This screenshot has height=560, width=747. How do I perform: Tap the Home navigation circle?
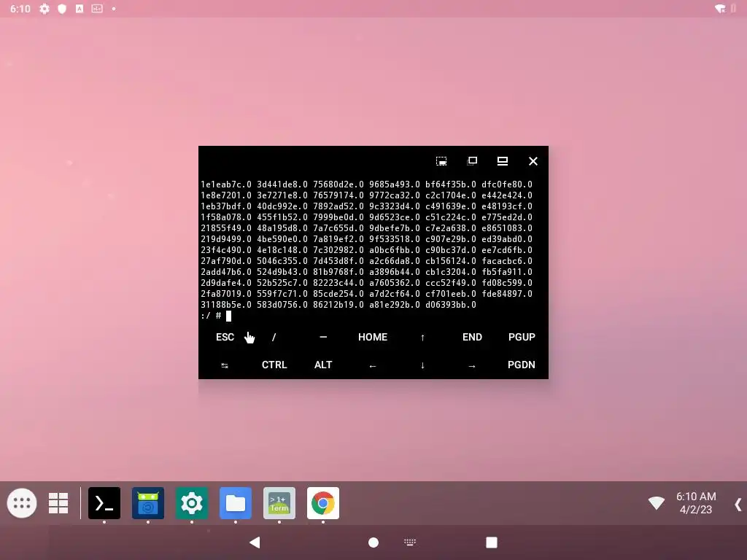coord(373,542)
